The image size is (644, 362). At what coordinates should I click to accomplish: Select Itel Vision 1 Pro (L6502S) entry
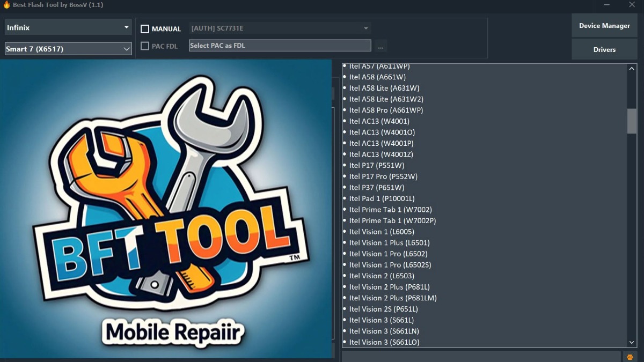point(390,265)
